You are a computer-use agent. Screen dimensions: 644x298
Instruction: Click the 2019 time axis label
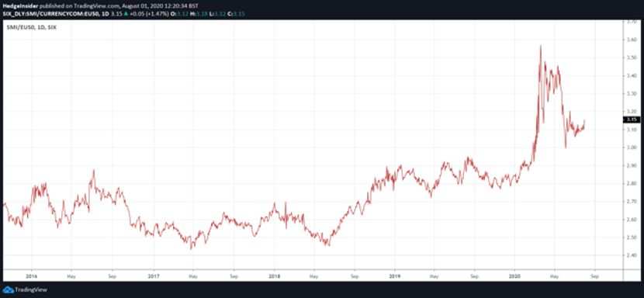[394, 276]
